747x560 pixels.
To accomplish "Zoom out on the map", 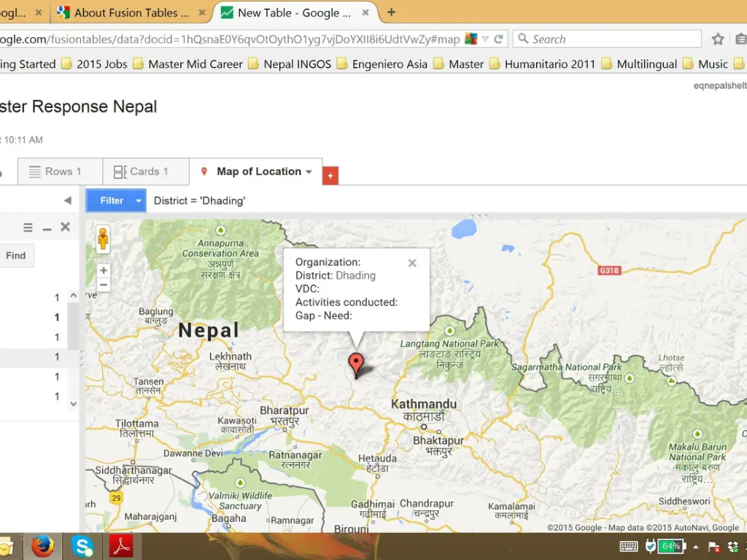I will tap(104, 285).
